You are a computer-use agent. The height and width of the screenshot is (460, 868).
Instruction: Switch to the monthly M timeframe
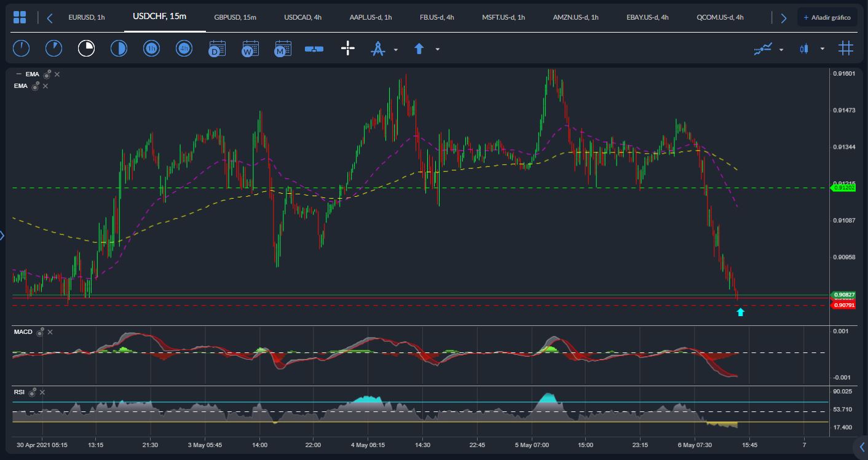[x=283, y=49]
